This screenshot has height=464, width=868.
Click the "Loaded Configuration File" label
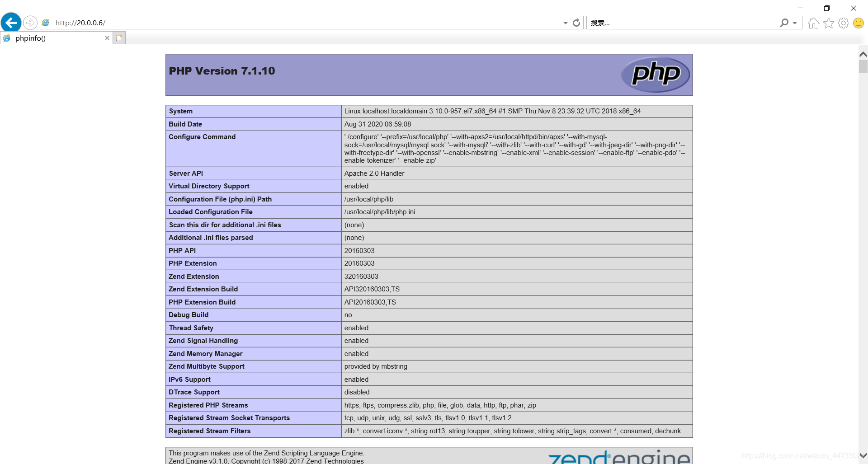211,212
